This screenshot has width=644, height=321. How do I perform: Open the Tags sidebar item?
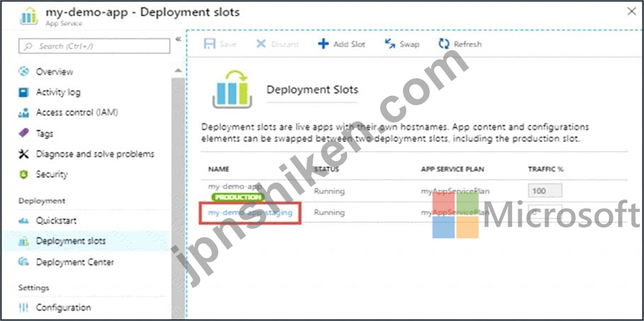pyautogui.click(x=44, y=134)
